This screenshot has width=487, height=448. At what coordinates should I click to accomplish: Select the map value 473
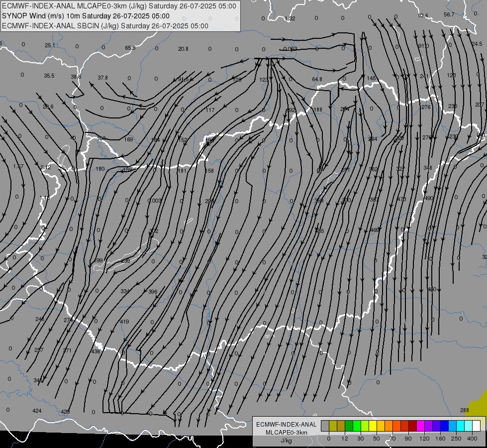[401, 199]
